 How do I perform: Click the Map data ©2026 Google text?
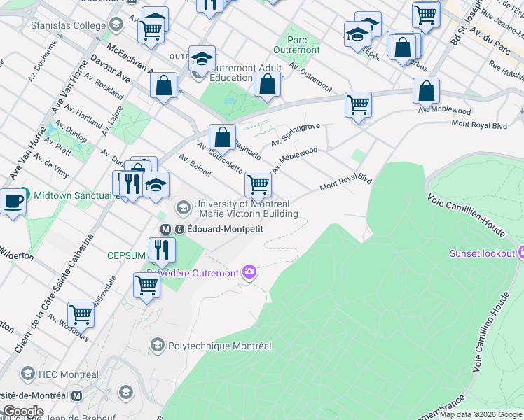point(481,414)
